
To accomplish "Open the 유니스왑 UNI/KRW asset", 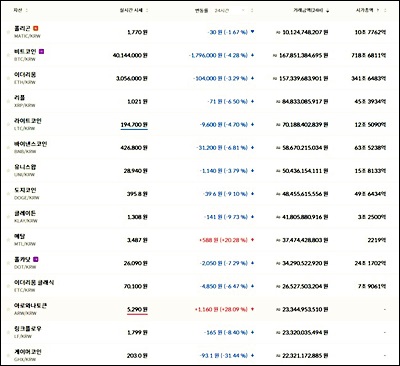I will pyautogui.click(x=25, y=170).
